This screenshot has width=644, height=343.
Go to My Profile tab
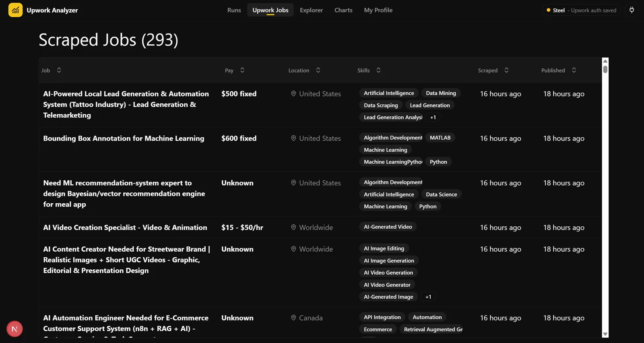(x=378, y=10)
